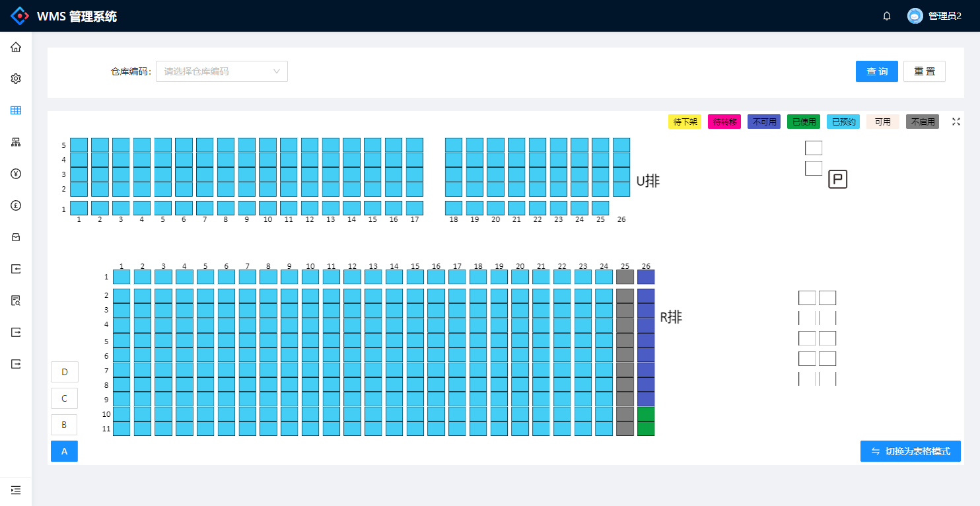Click the pound currency sidebar icon

[16, 205]
